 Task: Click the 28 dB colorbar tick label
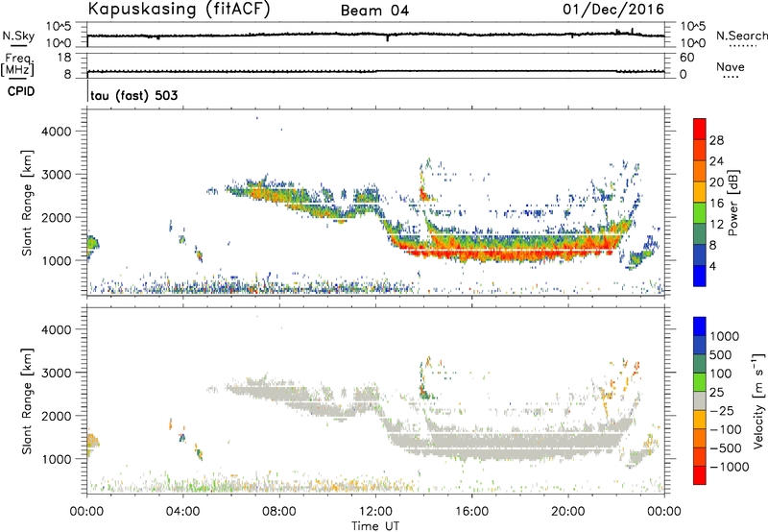pyautogui.click(x=716, y=140)
